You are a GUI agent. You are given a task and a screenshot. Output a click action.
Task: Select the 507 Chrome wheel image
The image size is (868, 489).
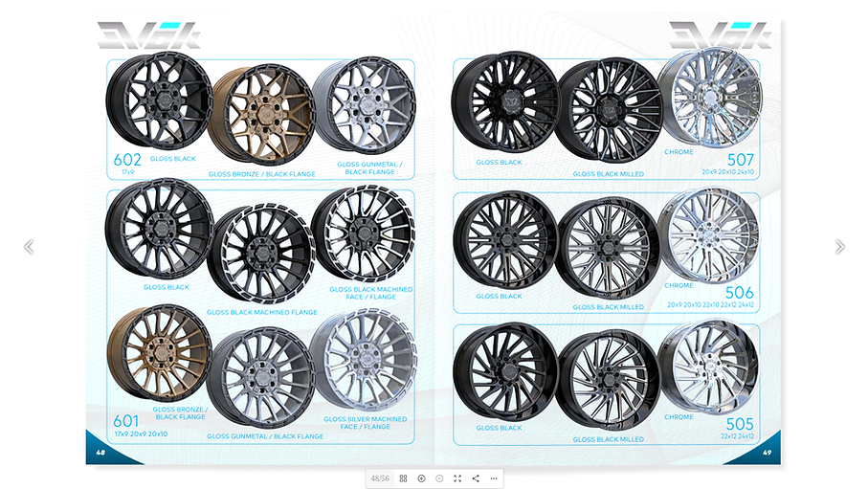tap(710, 98)
